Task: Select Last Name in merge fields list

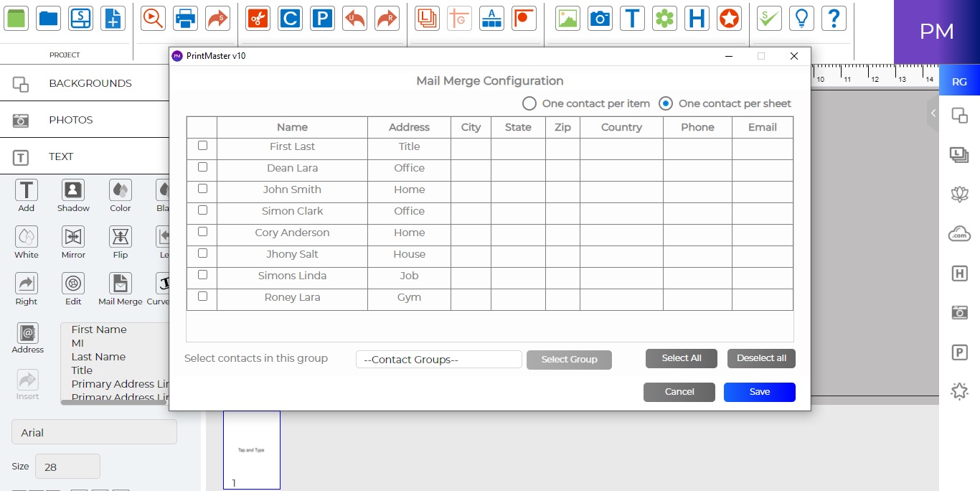Action: tap(98, 357)
